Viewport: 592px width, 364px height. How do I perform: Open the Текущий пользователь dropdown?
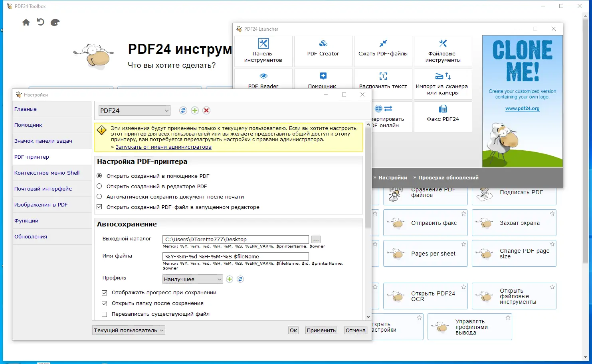pyautogui.click(x=129, y=330)
